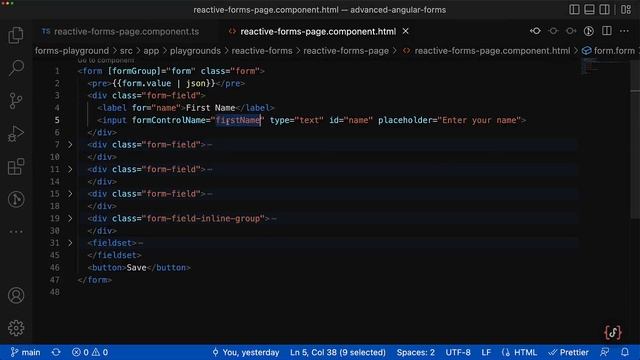Toggle primary side bar layout icon
Image resolution: width=640 pixels, height=360 pixels.
[x=574, y=9]
